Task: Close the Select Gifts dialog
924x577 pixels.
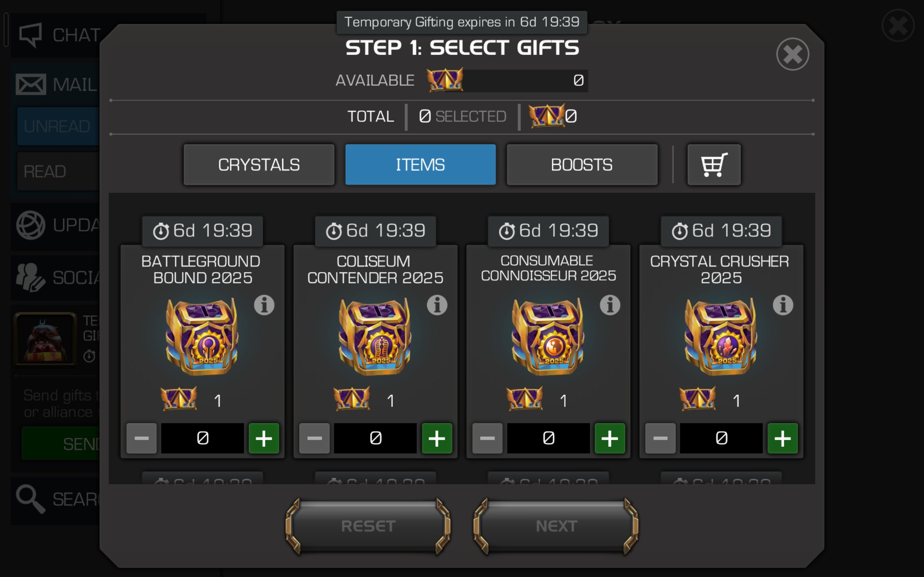Action: (x=793, y=54)
